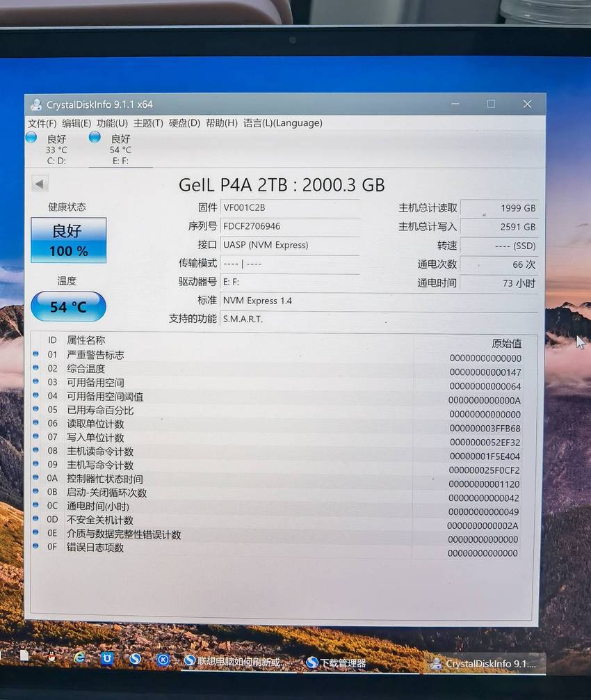Click status dot for attribute 04 可用备用空间阈值
591x700 pixels.
pos(35,395)
